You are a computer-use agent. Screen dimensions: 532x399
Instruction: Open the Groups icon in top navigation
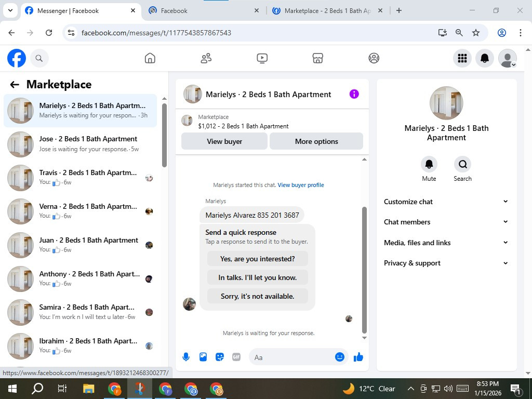374,58
